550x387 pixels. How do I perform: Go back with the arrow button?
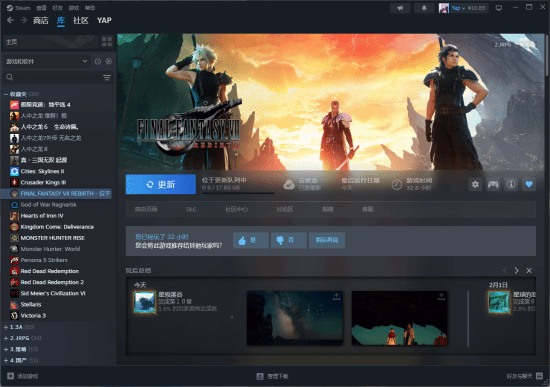pyautogui.click(x=11, y=20)
